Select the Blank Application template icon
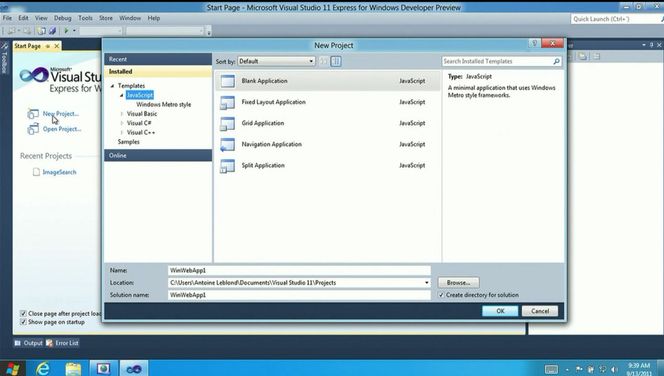Screen dimensions: 664x376 click(227, 81)
